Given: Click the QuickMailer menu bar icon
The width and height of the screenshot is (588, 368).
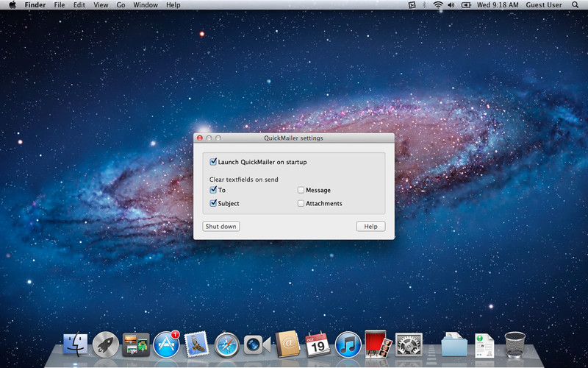Looking at the screenshot, I should click(x=411, y=5).
